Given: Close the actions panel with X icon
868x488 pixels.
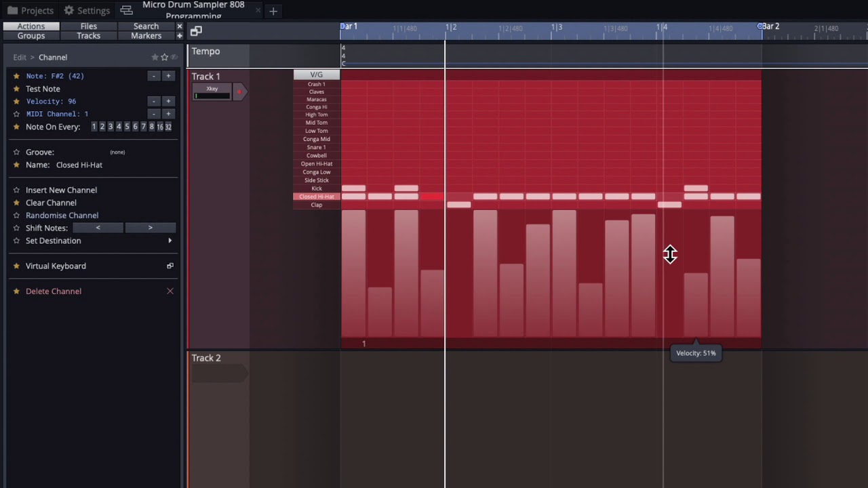Looking at the screenshot, I should (180, 26).
